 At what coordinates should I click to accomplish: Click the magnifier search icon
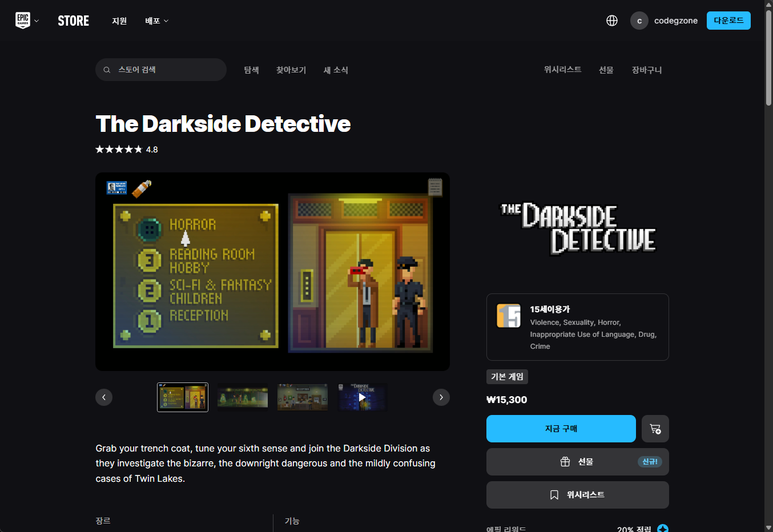pyautogui.click(x=107, y=70)
